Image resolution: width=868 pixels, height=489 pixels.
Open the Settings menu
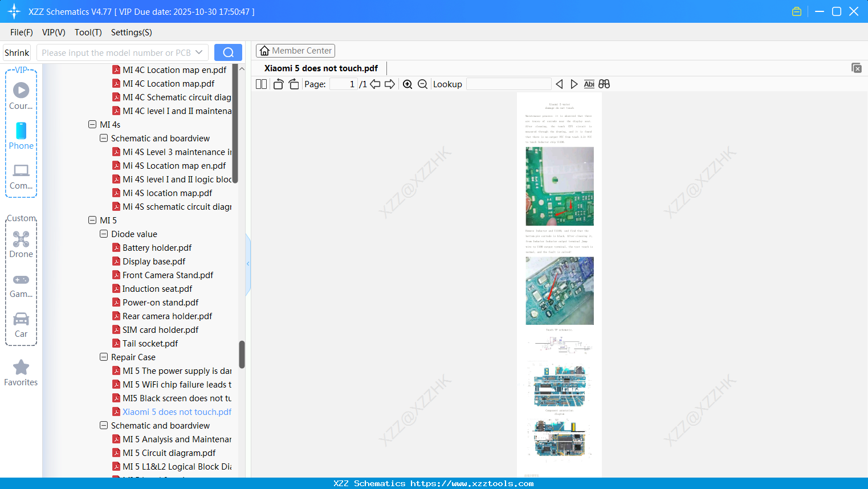click(132, 32)
